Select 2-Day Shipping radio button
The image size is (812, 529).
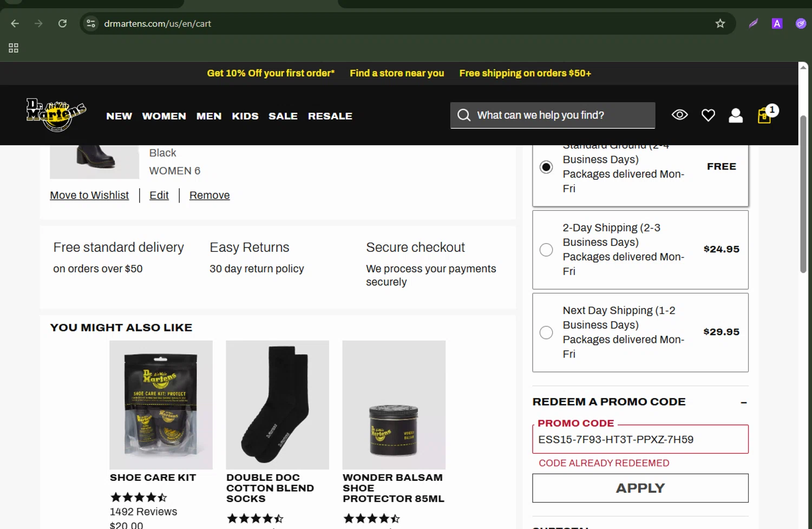pos(546,250)
